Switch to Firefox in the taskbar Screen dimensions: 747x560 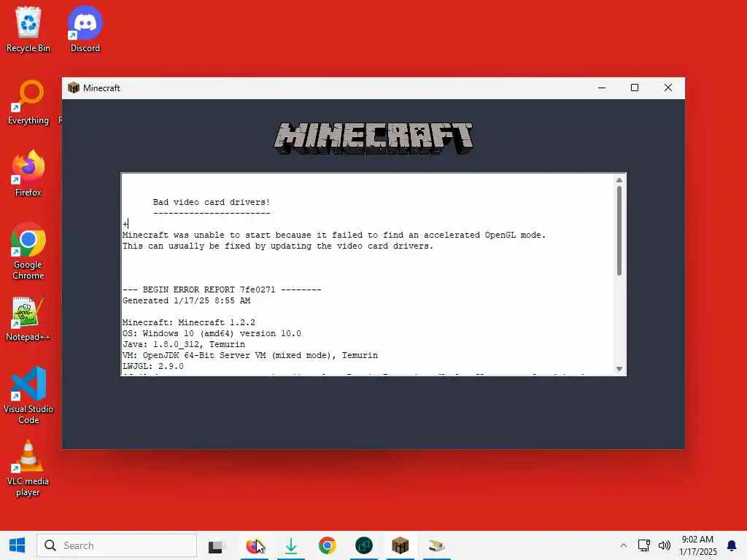pyautogui.click(x=255, y=545)
